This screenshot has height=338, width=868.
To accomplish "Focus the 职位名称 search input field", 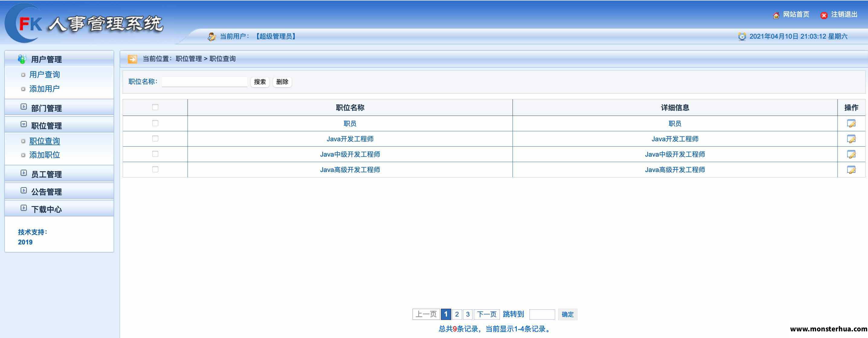I will pos(204,82).
